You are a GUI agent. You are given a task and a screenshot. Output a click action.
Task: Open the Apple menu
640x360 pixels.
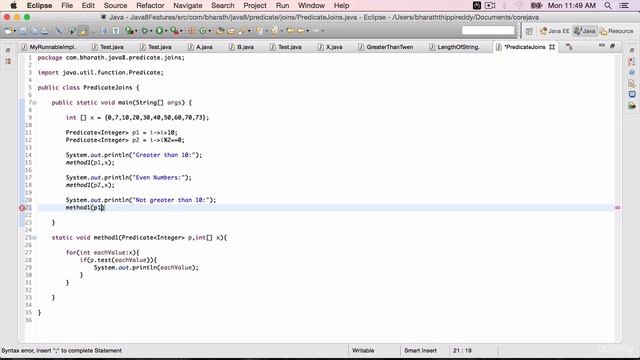coord(13,5)
